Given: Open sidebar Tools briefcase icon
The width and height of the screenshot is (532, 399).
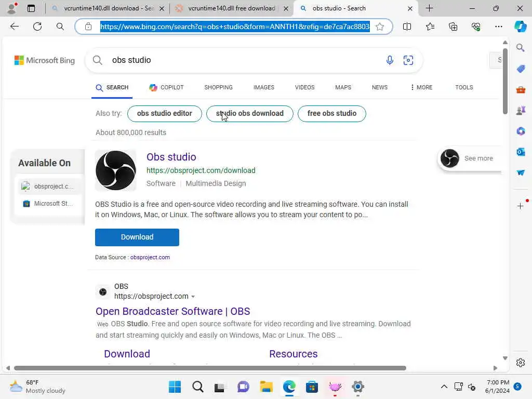Looking at the screenshot, I should pos(521,90).
